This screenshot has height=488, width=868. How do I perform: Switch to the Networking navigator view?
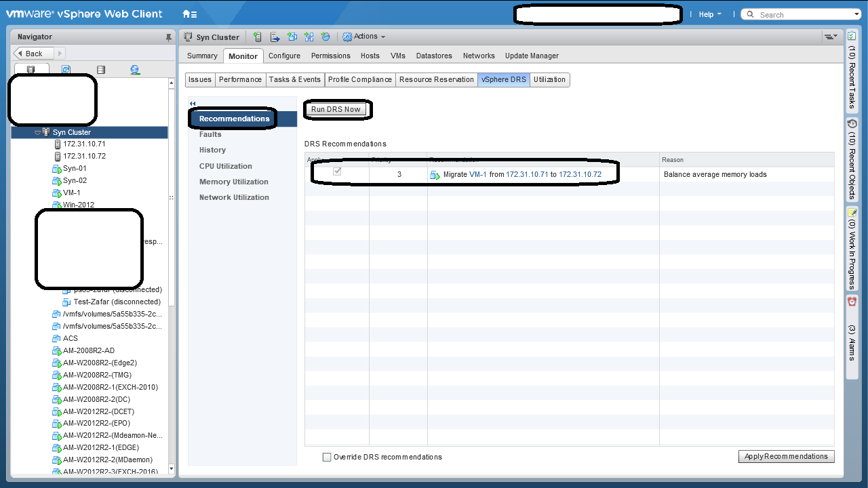coord(135,70)
